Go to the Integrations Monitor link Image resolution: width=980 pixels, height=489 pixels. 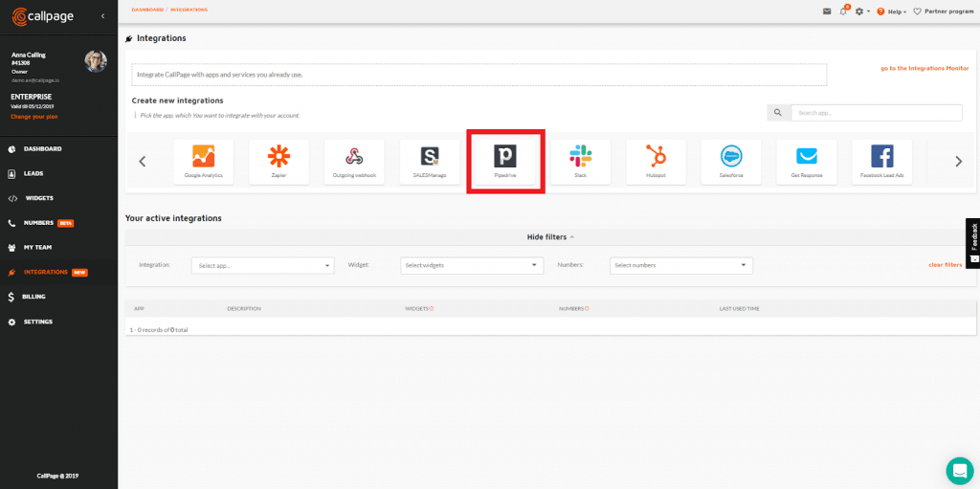tap(924, 68)
